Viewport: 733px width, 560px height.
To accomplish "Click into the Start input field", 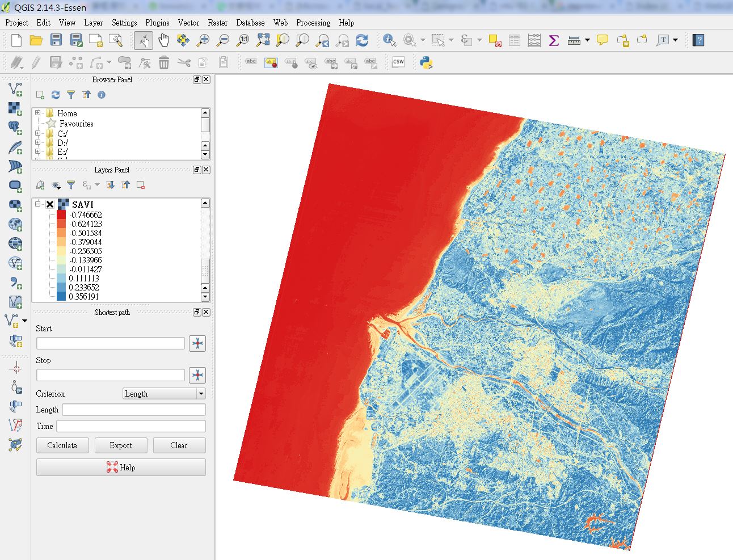I will [111, 343].
